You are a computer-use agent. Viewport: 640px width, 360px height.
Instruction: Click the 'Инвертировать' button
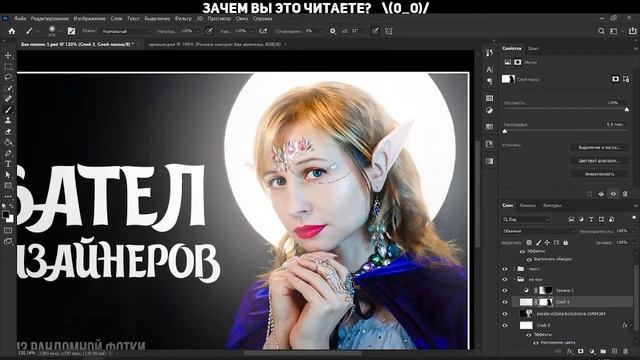[x=599, y=174]
